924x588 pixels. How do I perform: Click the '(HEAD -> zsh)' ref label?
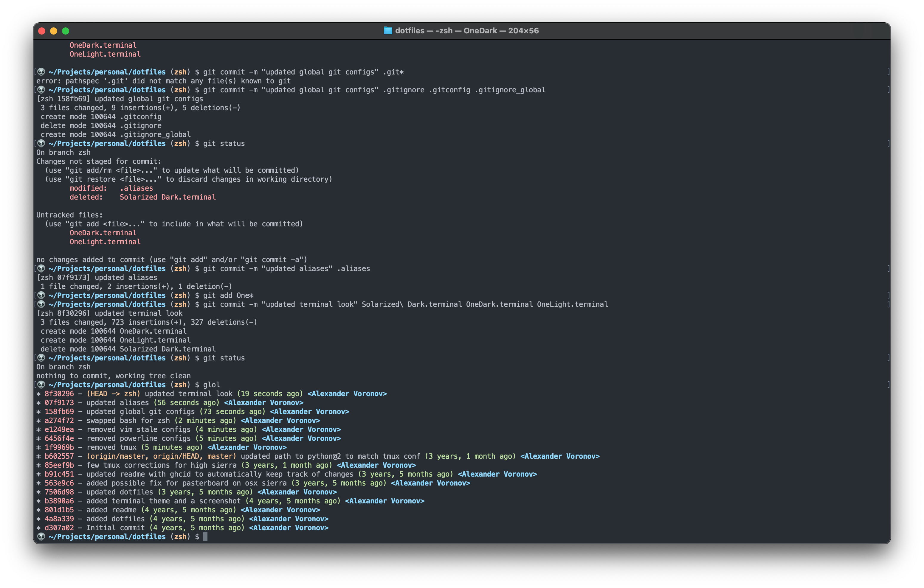click(x=113, y=393)
